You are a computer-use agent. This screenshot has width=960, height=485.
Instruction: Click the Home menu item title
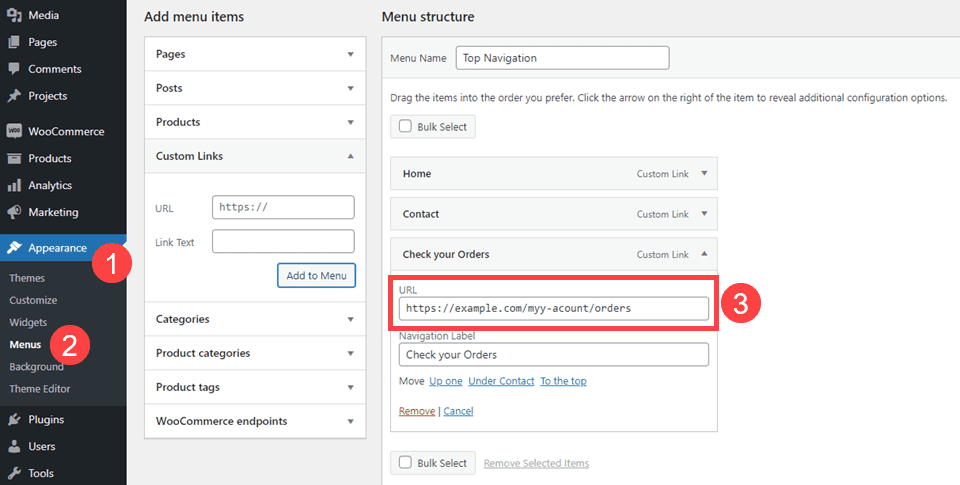click(417, 173)
